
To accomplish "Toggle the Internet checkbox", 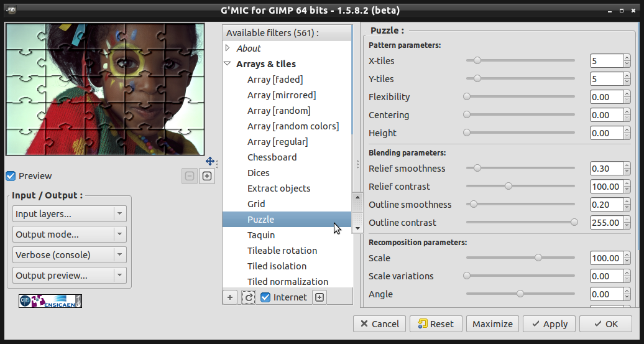I will (265, 297).
